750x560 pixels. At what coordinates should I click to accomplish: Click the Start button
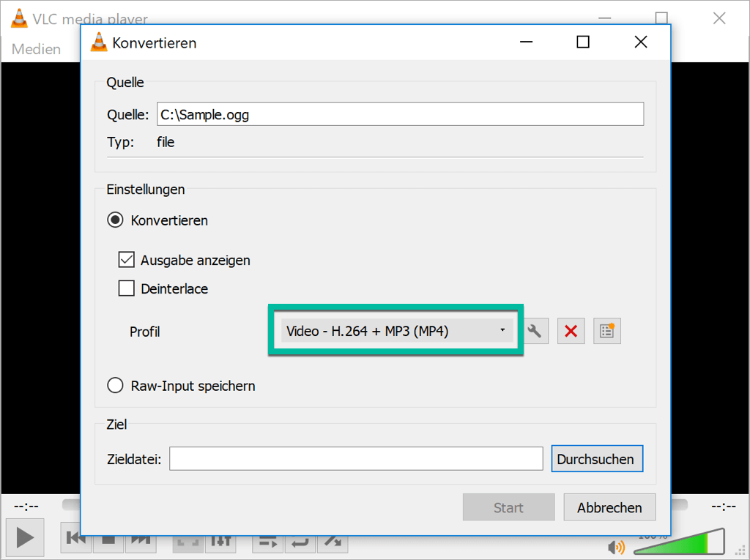(508, 507)
